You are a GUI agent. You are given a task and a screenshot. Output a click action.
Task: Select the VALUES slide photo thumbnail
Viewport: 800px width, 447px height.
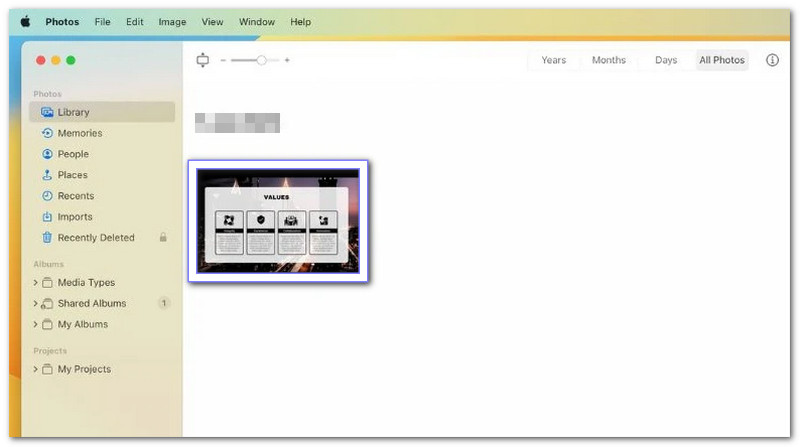(x=278, y=220)
